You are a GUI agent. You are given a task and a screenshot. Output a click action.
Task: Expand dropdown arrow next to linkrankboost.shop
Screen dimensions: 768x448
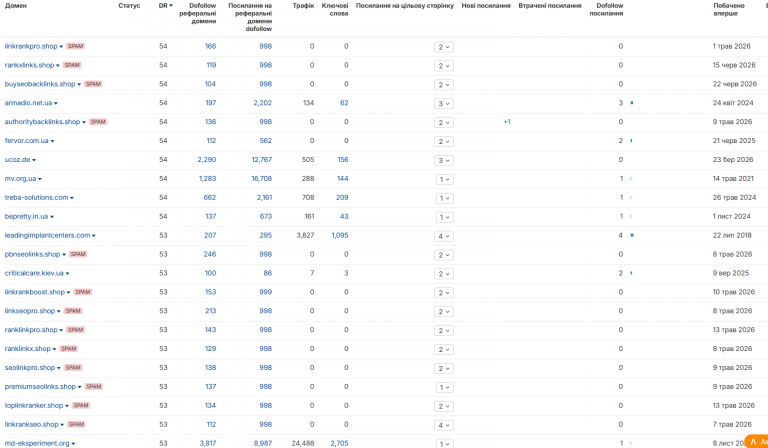(x=69, y=292)
